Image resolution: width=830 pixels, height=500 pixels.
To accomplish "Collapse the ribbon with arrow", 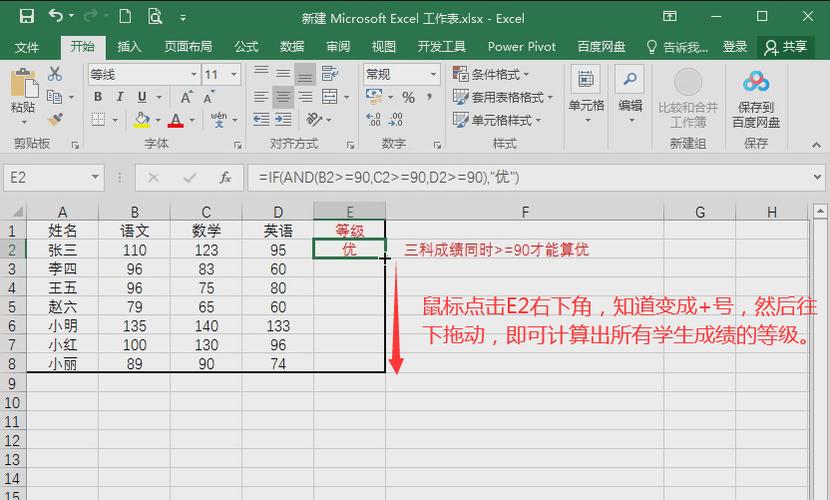I will 816,144.
